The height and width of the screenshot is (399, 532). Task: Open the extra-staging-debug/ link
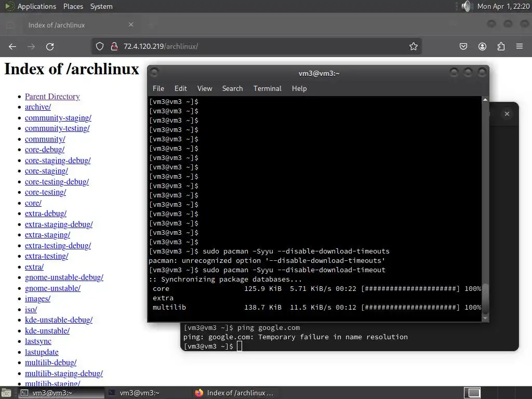59,224
